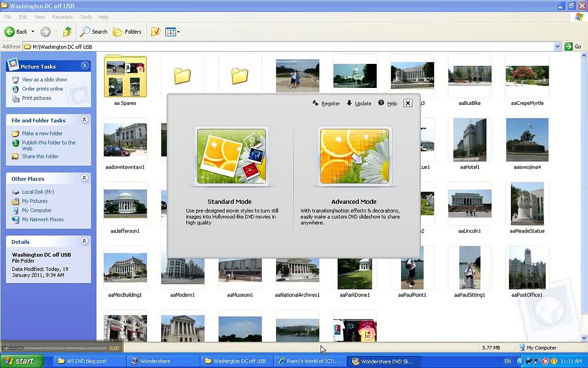This screenshot has width=588, height=368.
Task: Select the aa Spares folder
Action: pyautogui.click(x=125, y=76)
